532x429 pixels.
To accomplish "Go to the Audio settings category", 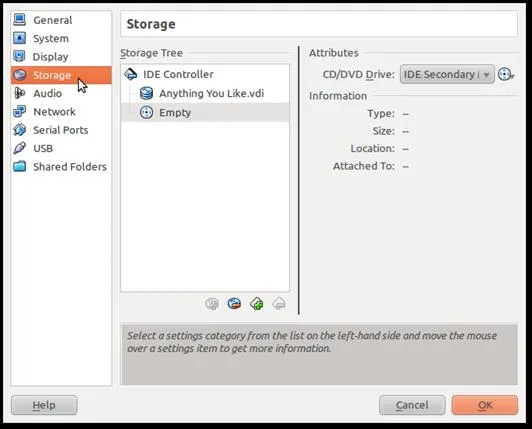I will point(61,93).
